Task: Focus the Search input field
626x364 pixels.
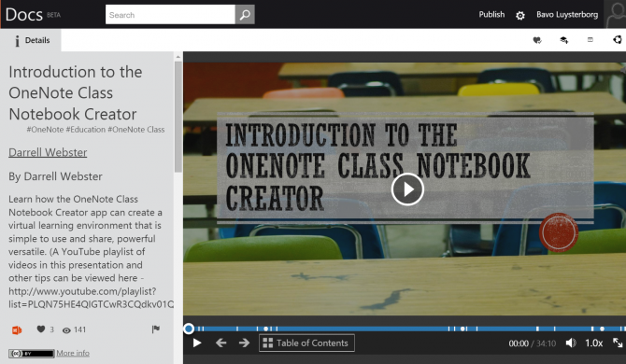Action: pos(170,15)
